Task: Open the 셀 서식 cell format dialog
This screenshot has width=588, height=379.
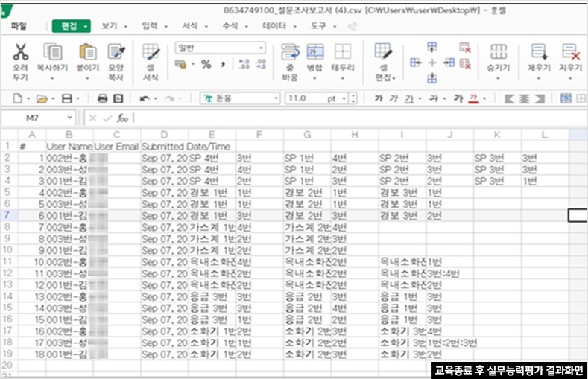Action: pyautogui.click(x=151, y=51)
